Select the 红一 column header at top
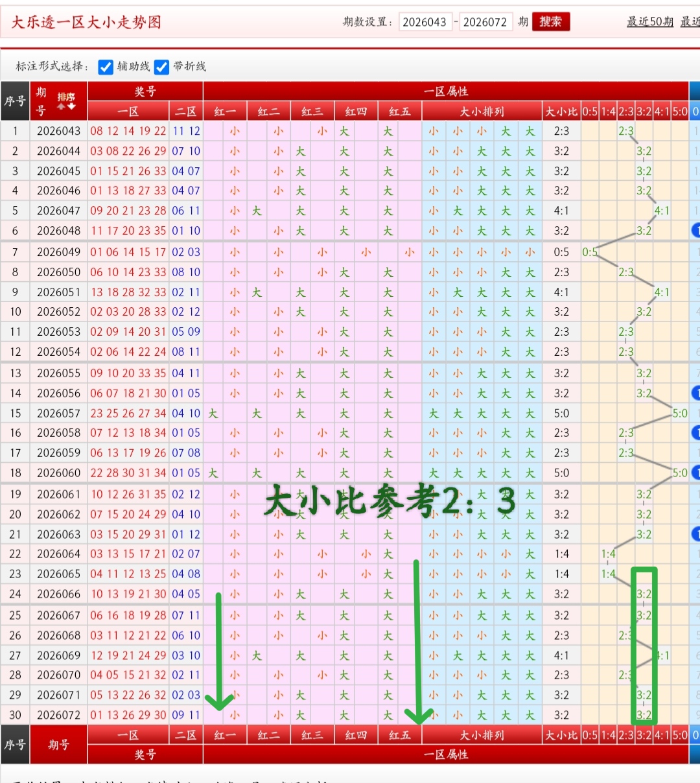This screenshot has height=783, width=700. pos(225,111)
